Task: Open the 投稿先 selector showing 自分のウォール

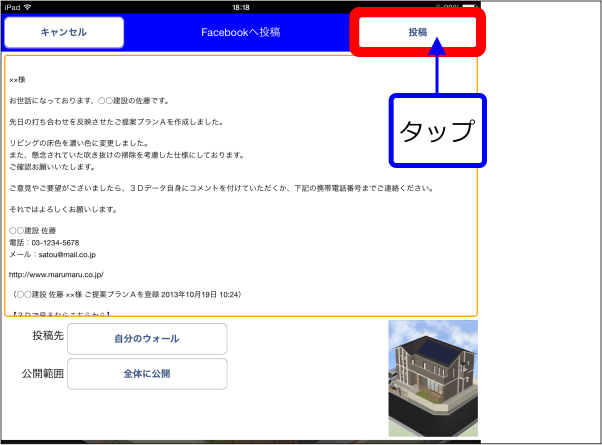Action: click(x=146, y=339)
